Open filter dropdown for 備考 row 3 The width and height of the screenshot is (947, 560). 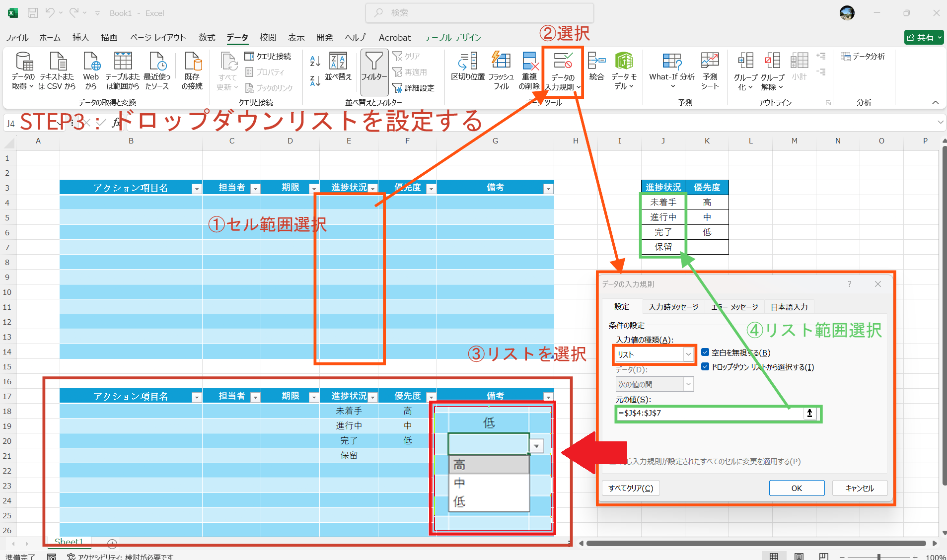(548, 189)
